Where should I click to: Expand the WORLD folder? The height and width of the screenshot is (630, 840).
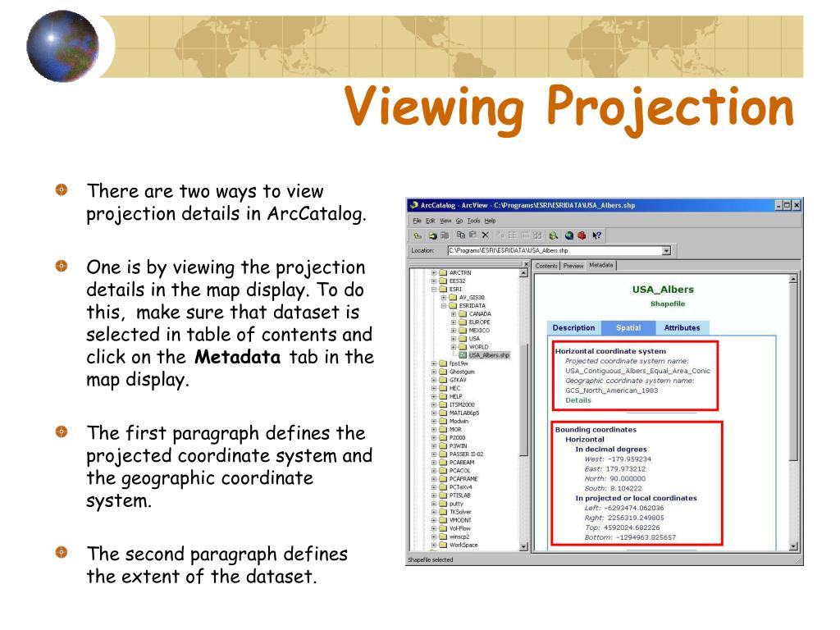(454, 347)
